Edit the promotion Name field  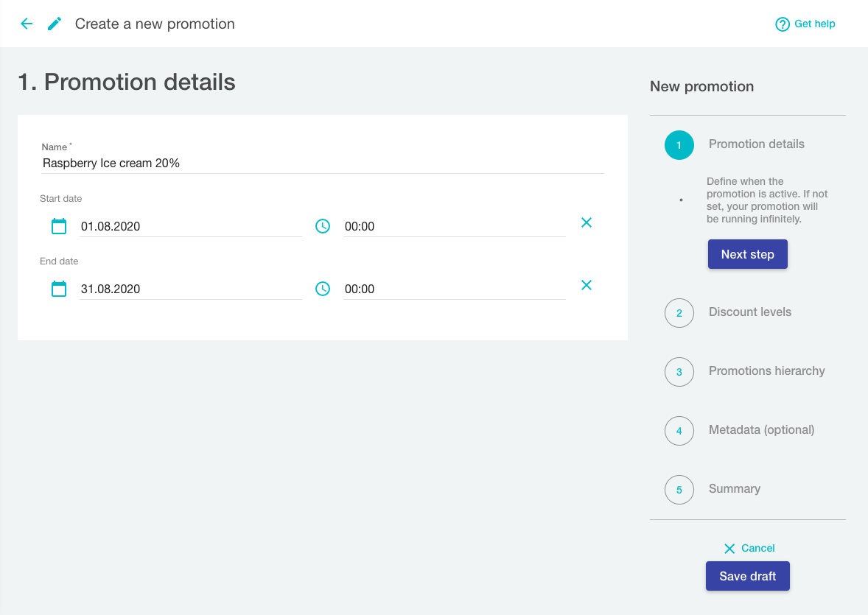coord(322,164)
